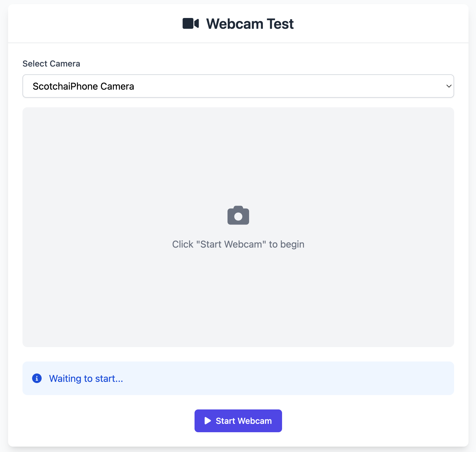The height and width of the screenshot is (452, 476).
Task: Click the camera icon in the preview area
Action: tap(238, 215)
